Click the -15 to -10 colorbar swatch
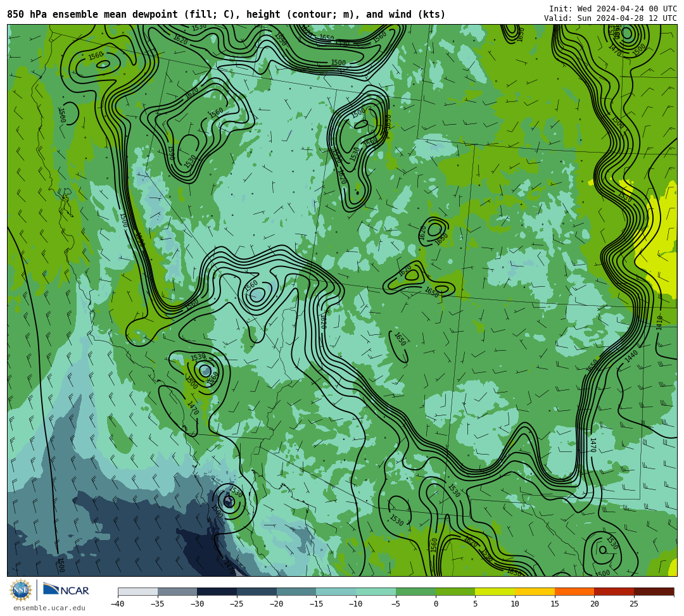The image size is (684, 616). point(336,591)
